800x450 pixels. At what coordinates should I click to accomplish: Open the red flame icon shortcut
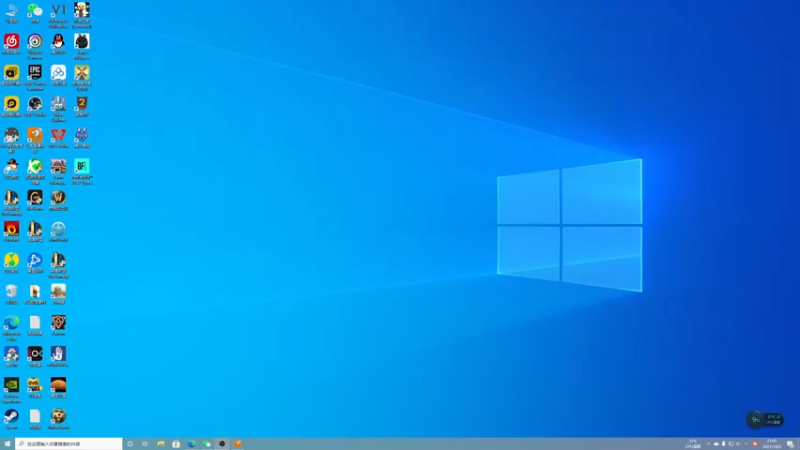11,229
